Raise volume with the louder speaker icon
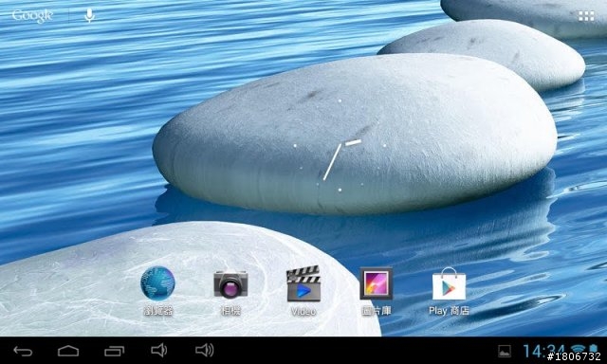607x364 pixels. click(205, 350)
